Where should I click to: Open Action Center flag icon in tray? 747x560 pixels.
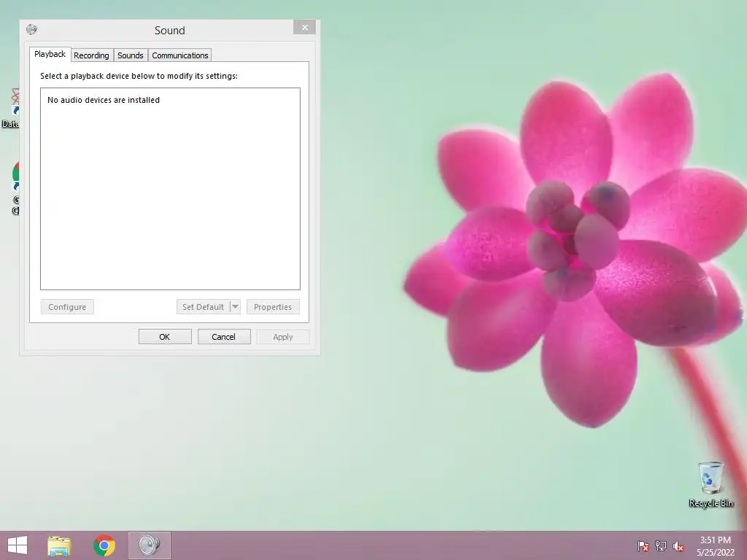pyautogui.click(x=643, y=545)
